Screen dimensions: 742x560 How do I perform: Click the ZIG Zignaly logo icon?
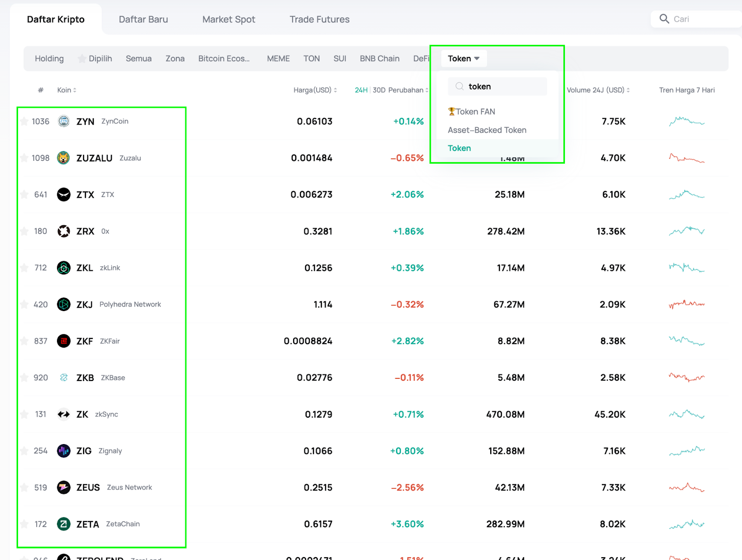click(x=64, y=451)
